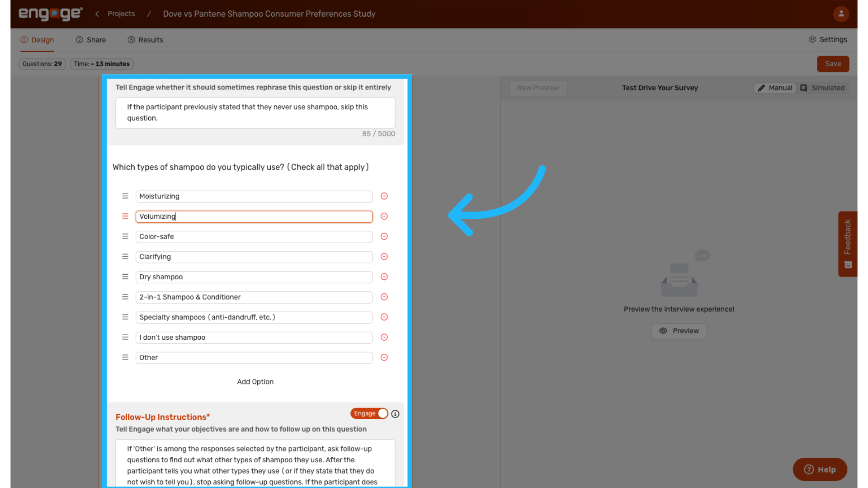868x488 pixels.
Task: Open the Help button
Action: click(820, 469)
